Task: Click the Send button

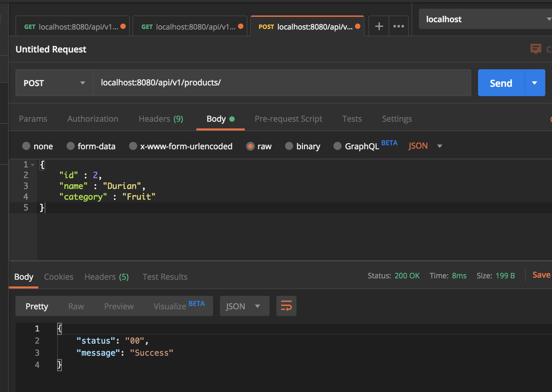Action: pyautogui.click(x=501, y=83)
